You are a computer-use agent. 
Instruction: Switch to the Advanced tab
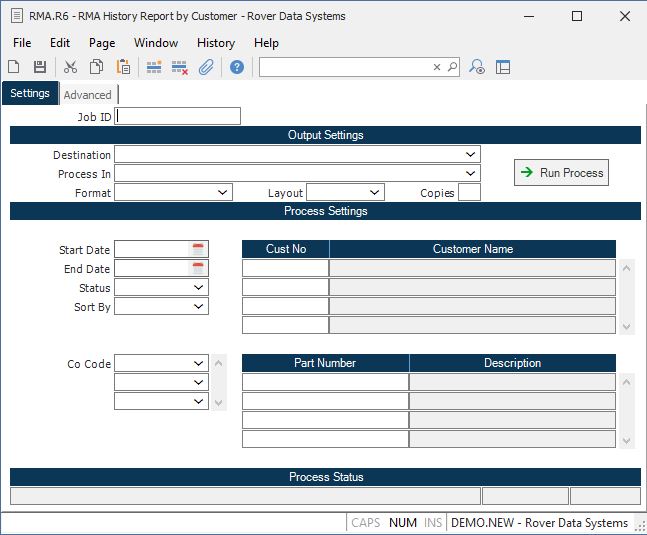88,95
